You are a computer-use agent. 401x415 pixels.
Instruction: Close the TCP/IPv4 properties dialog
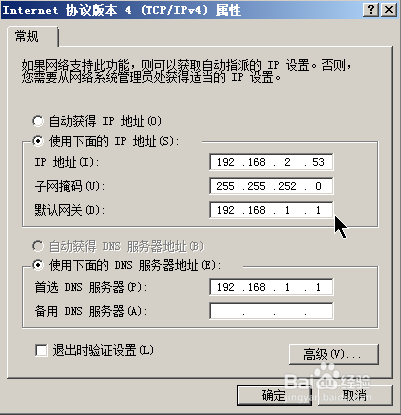(x=389, y=10)
